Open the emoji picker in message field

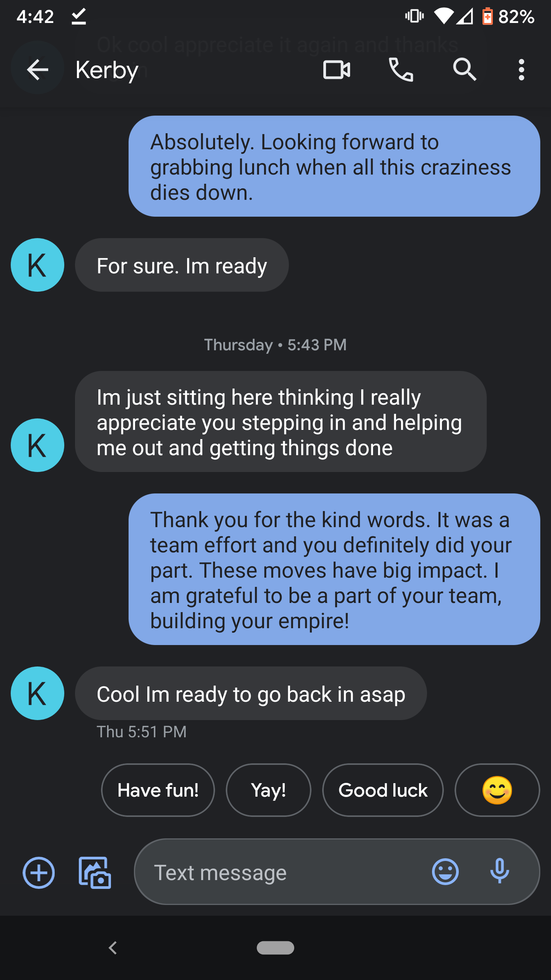(x=445, y=872)
